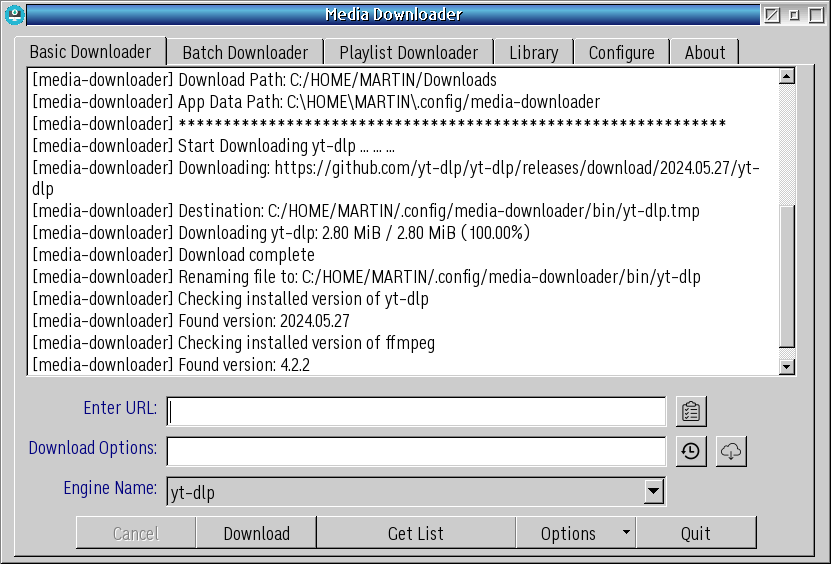This screenshot has width=831, height=564.
Task: Click the cloud download icon
Action: 731,452
